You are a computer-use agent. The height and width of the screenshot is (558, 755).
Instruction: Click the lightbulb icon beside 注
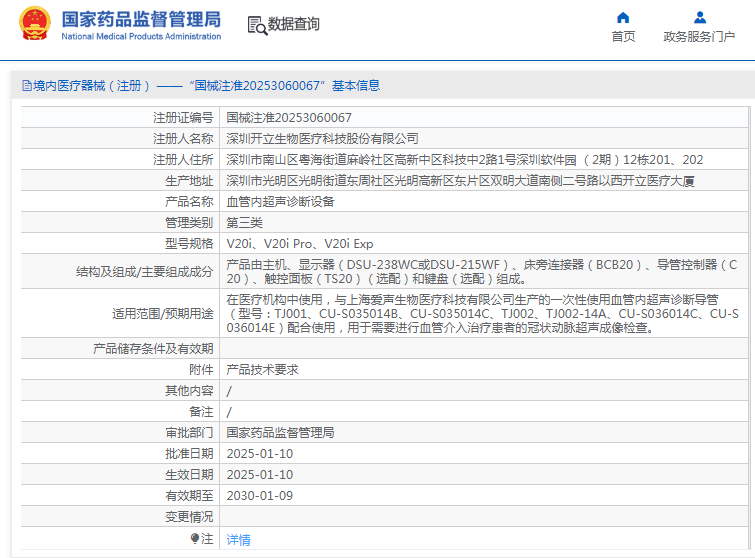[195, 538]
